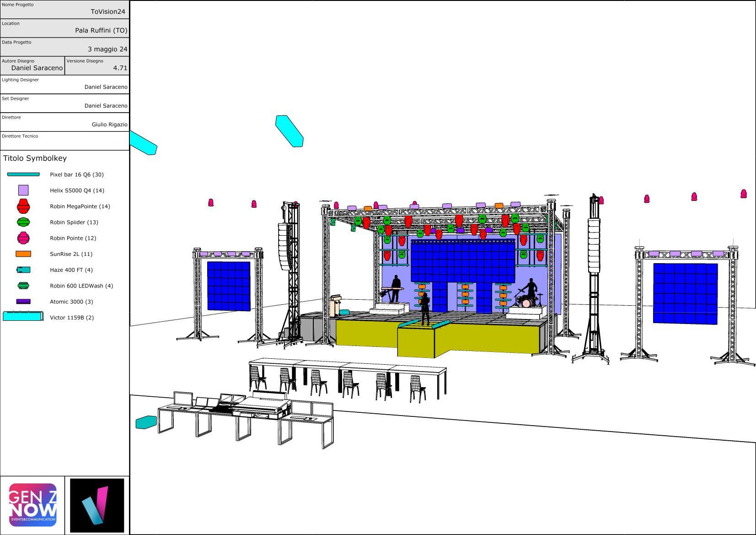Click the Haze 400 FT (4) label
Viewport: 756px width, 535px height.
point(71,270)
